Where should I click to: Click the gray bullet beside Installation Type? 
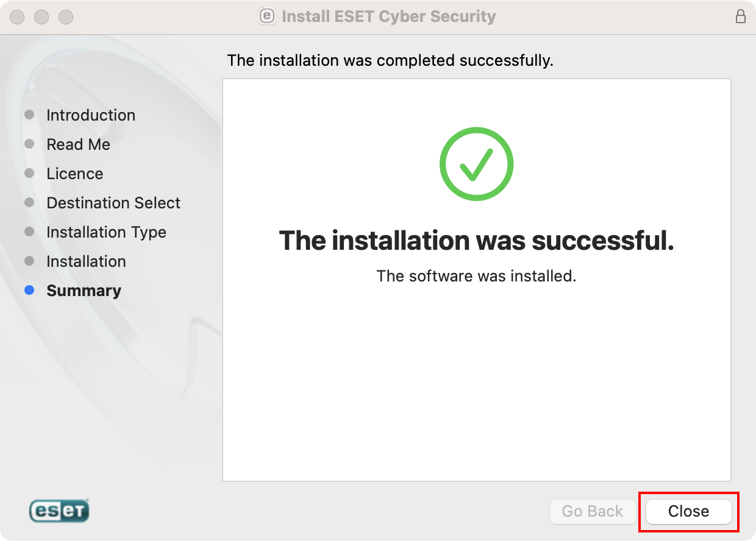click(x=29, y=232)
